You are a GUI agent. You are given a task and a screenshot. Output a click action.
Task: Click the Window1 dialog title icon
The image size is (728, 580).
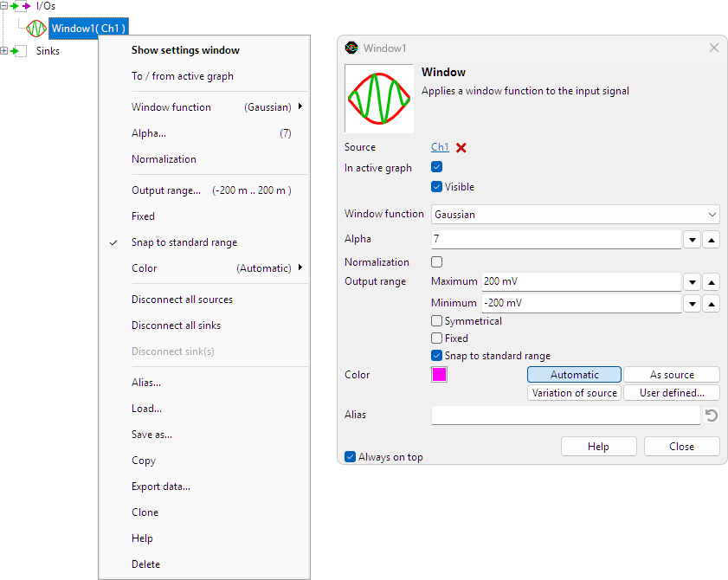(x=351, y=48)
